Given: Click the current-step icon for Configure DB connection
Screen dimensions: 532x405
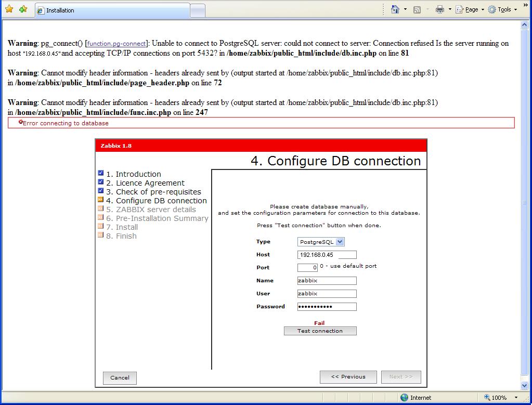Looking at the screenshot, I should tap(101, 200).
